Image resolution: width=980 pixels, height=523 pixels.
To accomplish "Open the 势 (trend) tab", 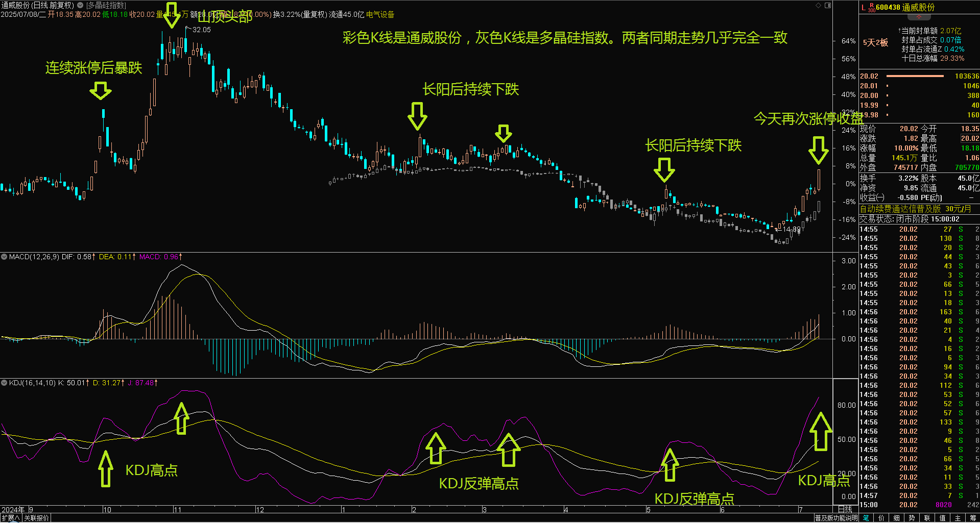I will click(x=912, y=518).
